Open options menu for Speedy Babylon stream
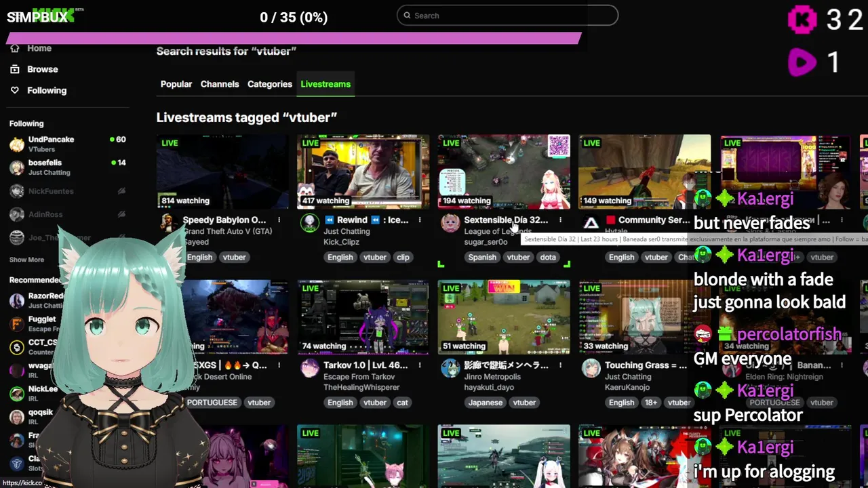This screenshot has height=488, width=868. 279,220
